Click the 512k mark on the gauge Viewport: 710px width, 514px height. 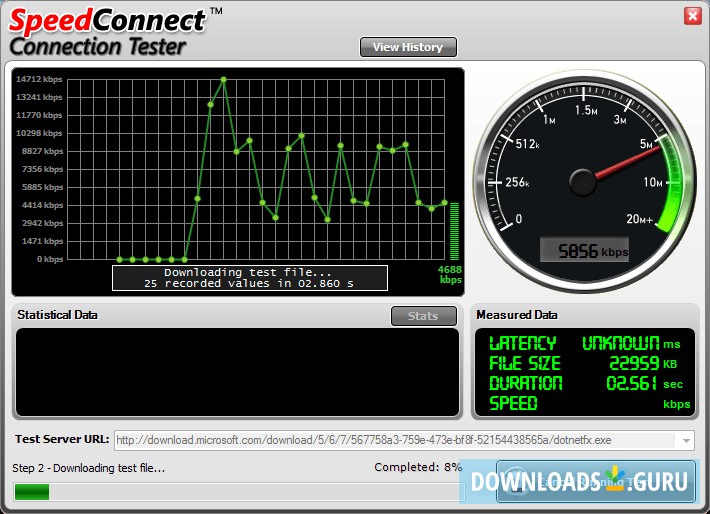coord(528,144)
